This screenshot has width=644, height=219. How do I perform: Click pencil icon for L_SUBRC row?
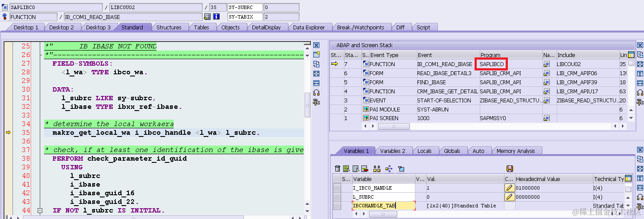(510, 197)
